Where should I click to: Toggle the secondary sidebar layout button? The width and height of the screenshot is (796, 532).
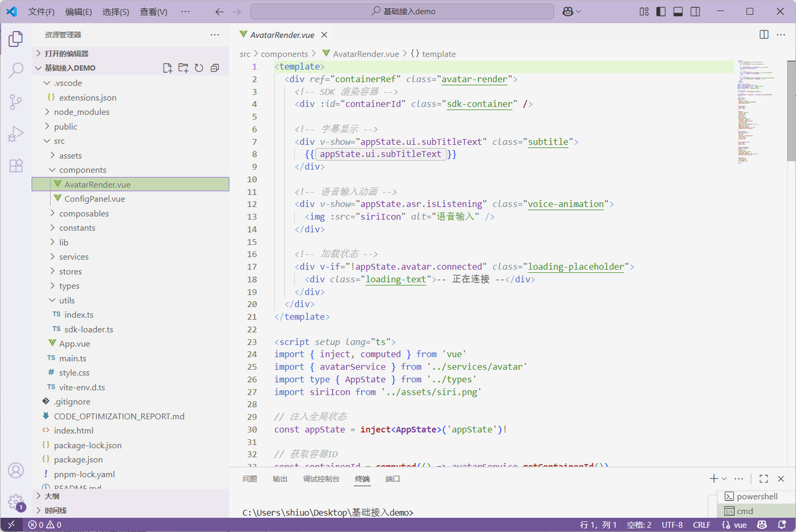pos(695,12)
